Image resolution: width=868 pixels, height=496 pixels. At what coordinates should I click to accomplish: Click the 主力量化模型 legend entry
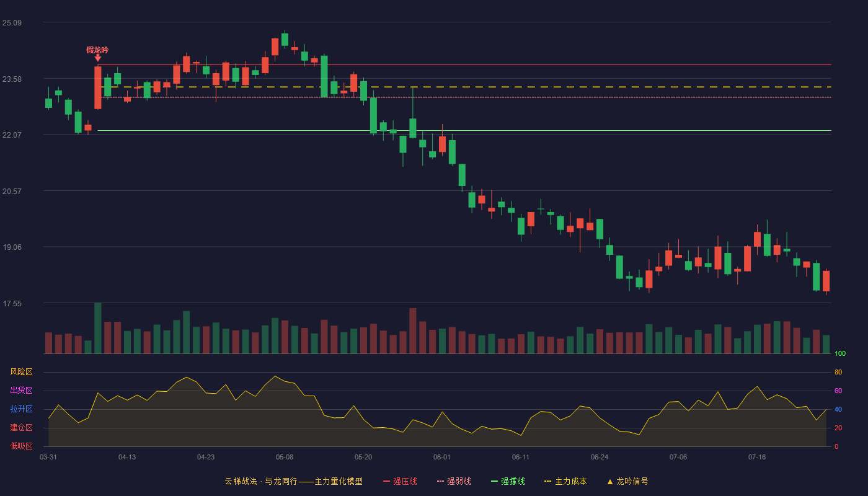(339, 481)
